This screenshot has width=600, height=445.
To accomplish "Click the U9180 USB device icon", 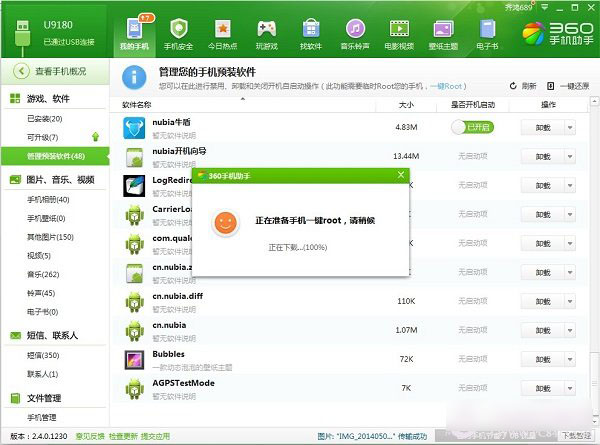I will click(x=23, y=36).
